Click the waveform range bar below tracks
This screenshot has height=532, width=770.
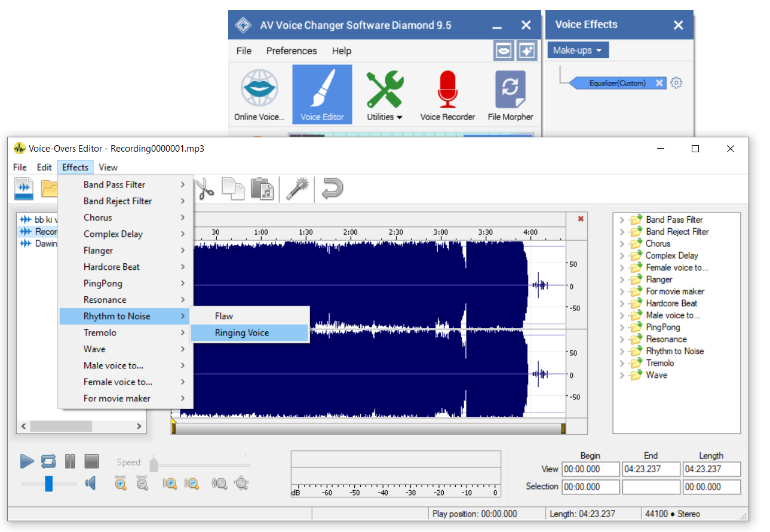click(368, 428)
